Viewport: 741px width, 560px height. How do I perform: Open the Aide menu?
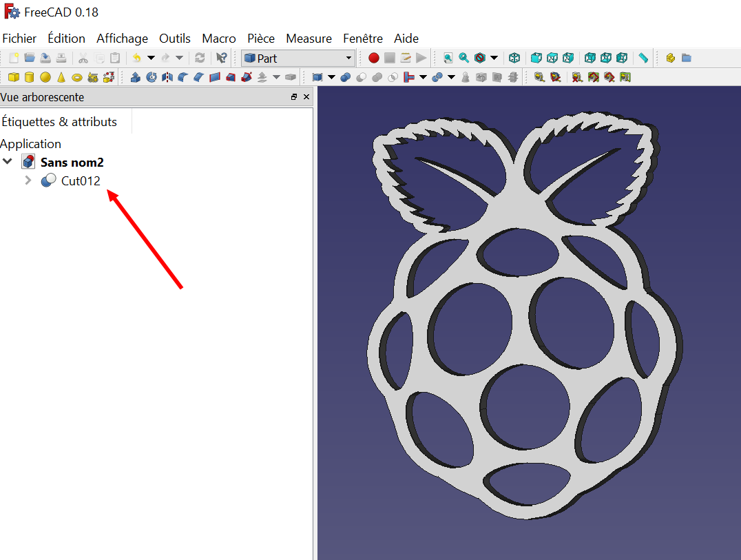pos(406,39)
